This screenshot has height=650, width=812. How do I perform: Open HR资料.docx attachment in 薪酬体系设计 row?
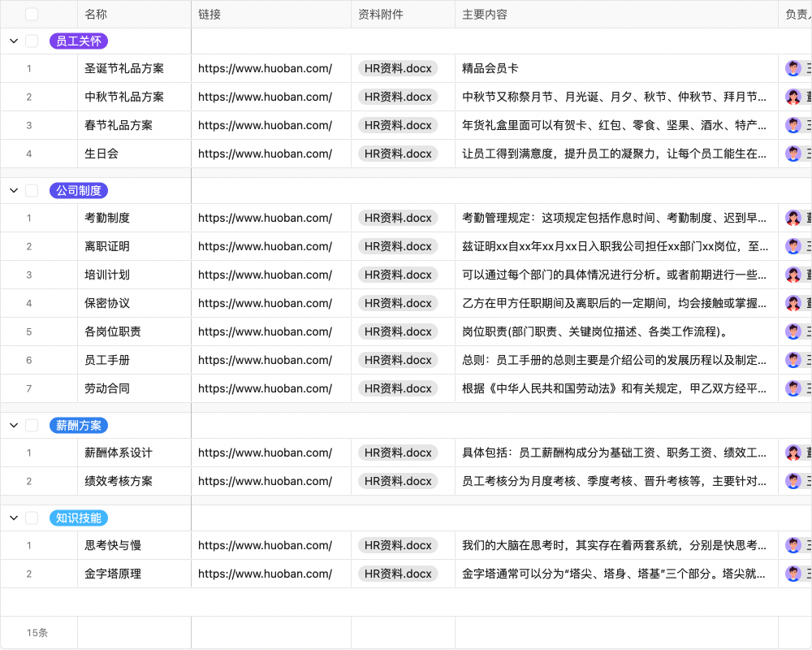397,453
